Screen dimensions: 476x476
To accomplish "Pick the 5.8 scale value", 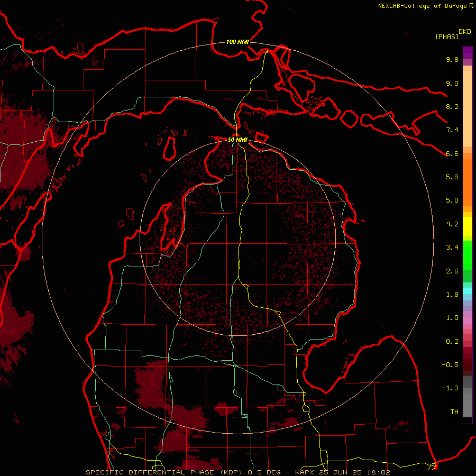I will pyautogui.click(x=452, y=177).
